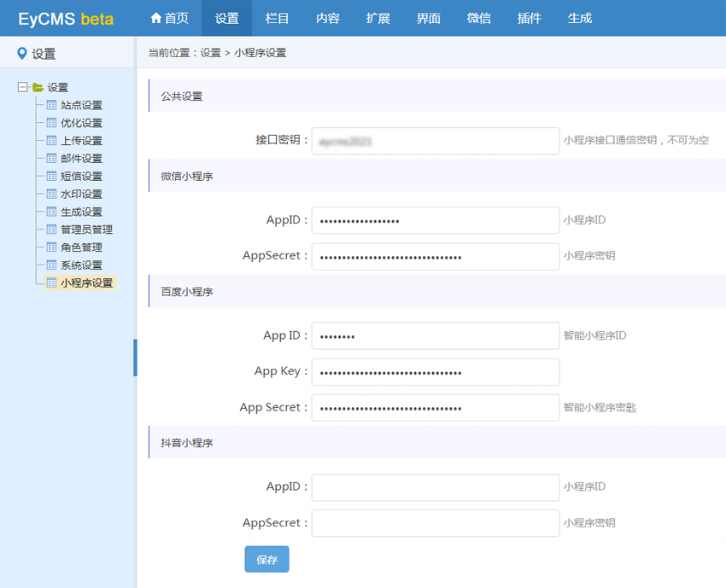This screenshot has width=726, height=588.
Task: Click the 接口密钥 input field
Action: click(435, 141)
